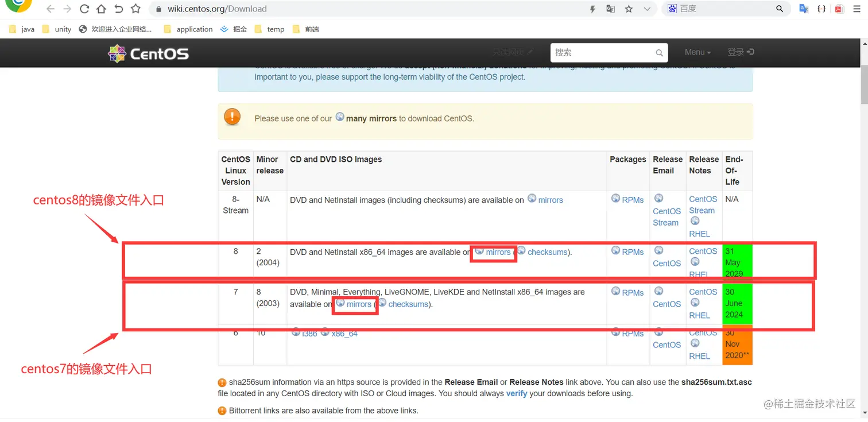
Task: Open the application bookmarks folder
Action: click(x=188, y=29)
